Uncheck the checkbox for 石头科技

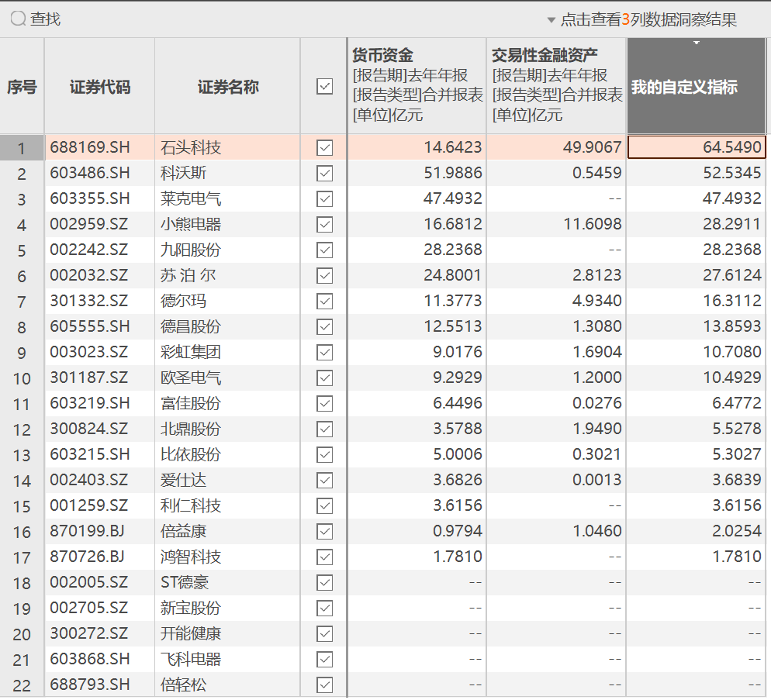click(324, 147)
